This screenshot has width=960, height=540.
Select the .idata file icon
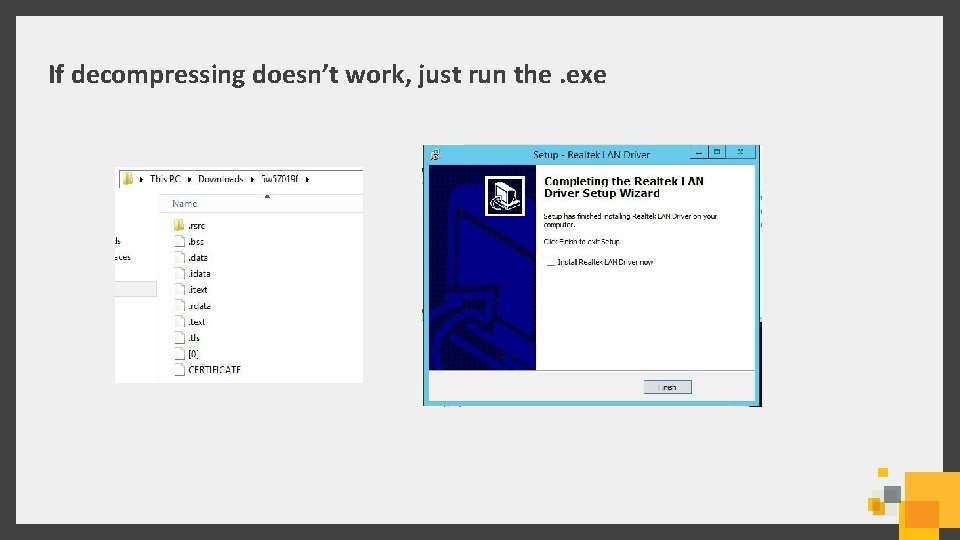(x=179, y=273)
